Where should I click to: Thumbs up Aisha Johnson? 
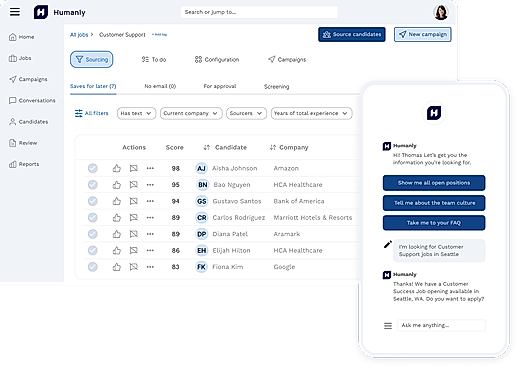pyautogui.click(x=117, y=168)
